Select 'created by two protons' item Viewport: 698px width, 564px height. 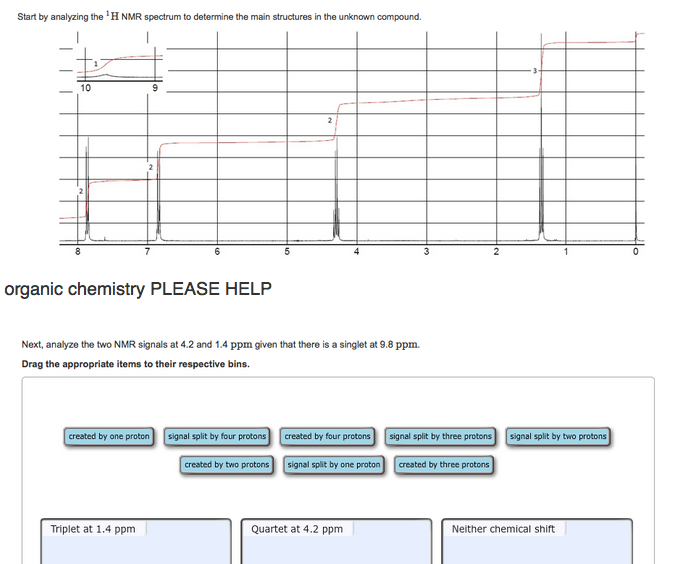point(227,465)
